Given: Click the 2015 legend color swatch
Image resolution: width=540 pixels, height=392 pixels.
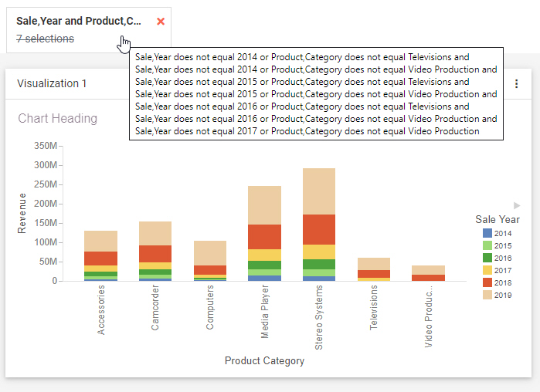Looking at the screenshot, I should tap(487, 245).
